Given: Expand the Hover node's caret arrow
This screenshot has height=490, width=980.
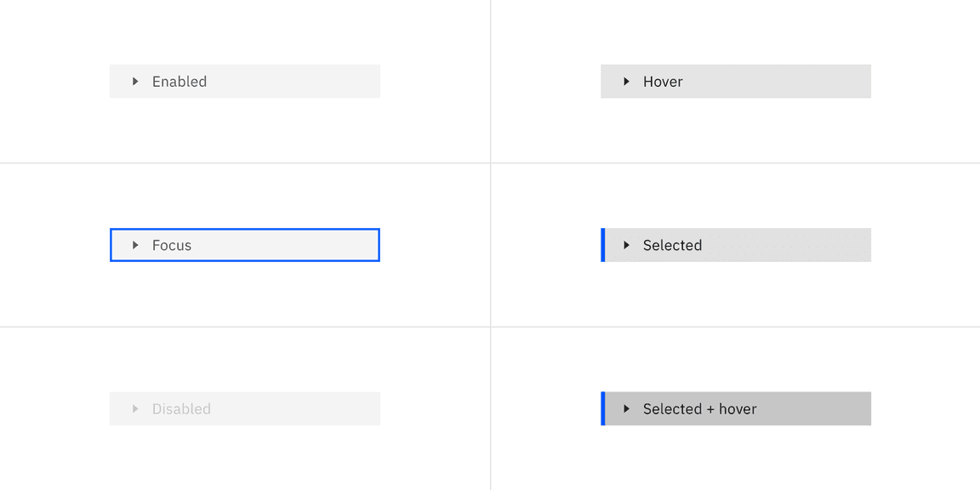Looking at the screenshot, I should (626, 82).
